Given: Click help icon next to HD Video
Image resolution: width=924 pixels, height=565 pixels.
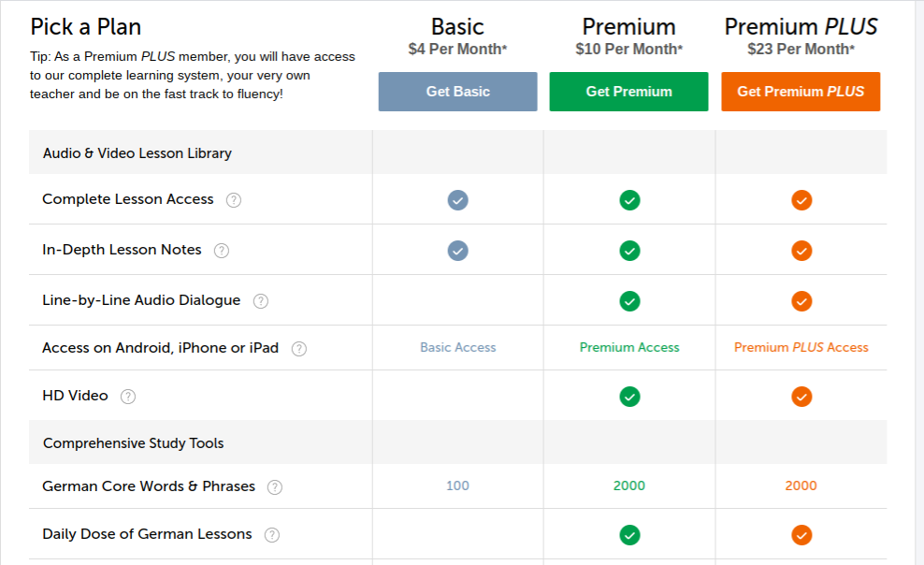Looking at the screenshot, I should [x=128, y=397].
